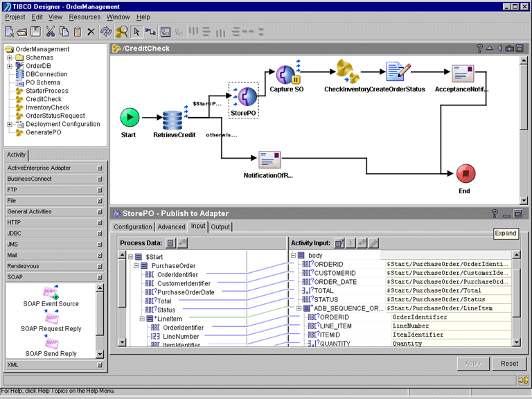Click the Find binoculars toolbar icon
532x399 pixels.
click(121, 32)
